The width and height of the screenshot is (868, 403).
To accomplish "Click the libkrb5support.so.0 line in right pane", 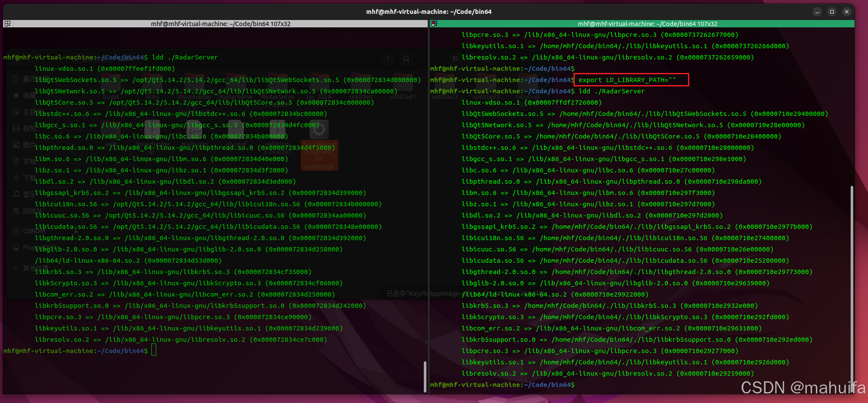I will coord(637,340).
